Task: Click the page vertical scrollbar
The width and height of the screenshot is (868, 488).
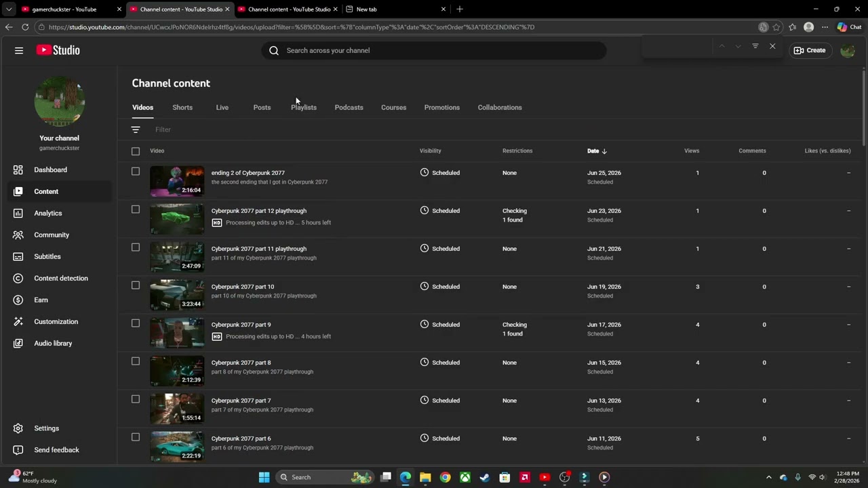Action: click(x=864, y=108)
